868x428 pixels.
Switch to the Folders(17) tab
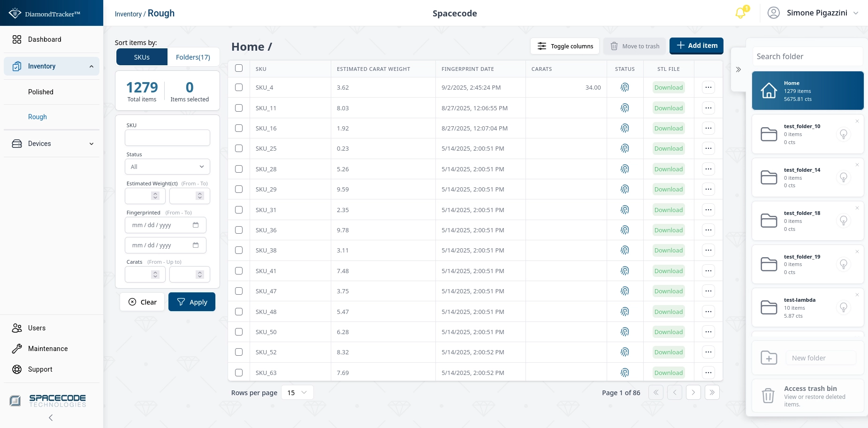click(193, 57)
